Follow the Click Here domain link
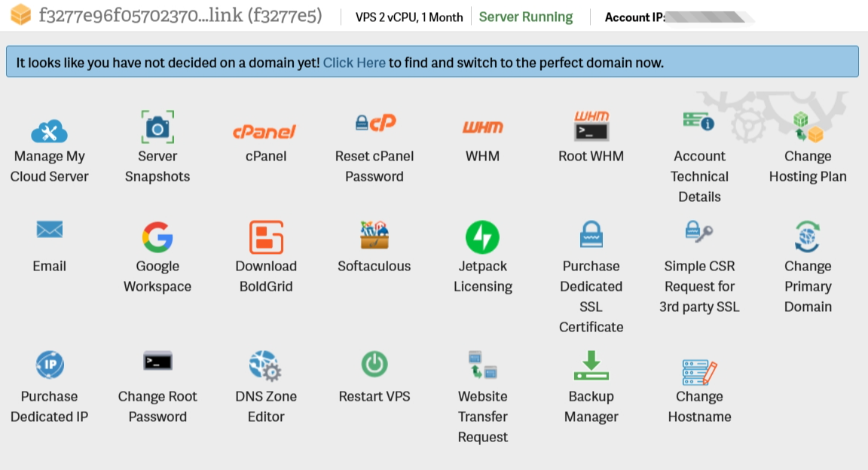The height and width of the screenshot is (470, 868). [354, 63]
